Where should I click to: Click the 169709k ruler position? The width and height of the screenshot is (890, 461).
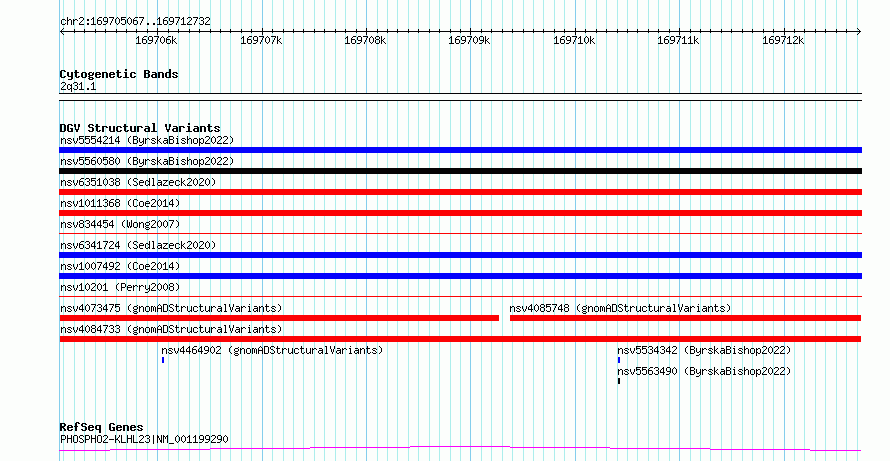tap(470, 41)
